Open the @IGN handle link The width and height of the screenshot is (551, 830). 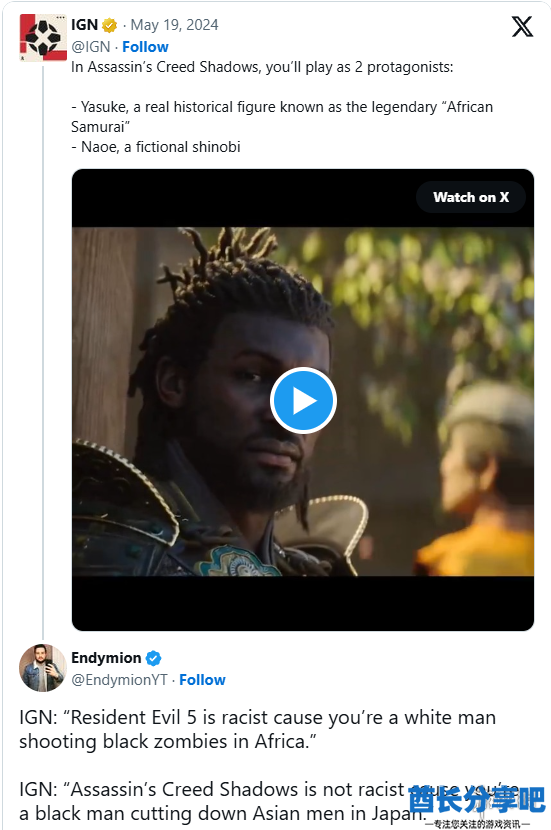91,47
